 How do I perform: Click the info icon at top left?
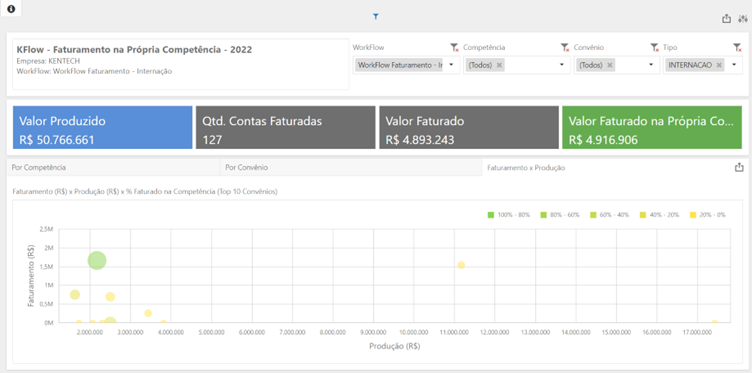click(11, 9)
